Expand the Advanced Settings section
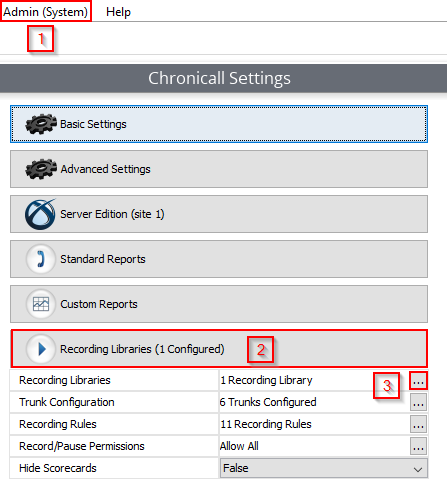Screen dimensions: 447x483 pos(219,169)
